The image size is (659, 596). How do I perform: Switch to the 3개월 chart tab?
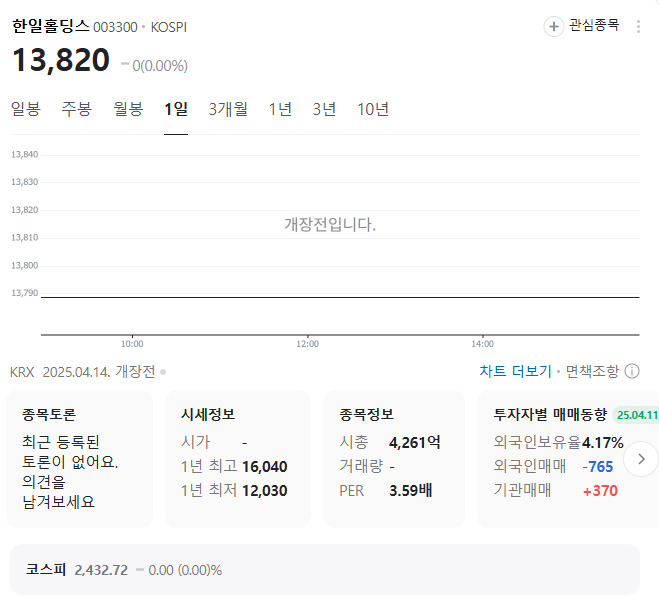coord(228,109)
